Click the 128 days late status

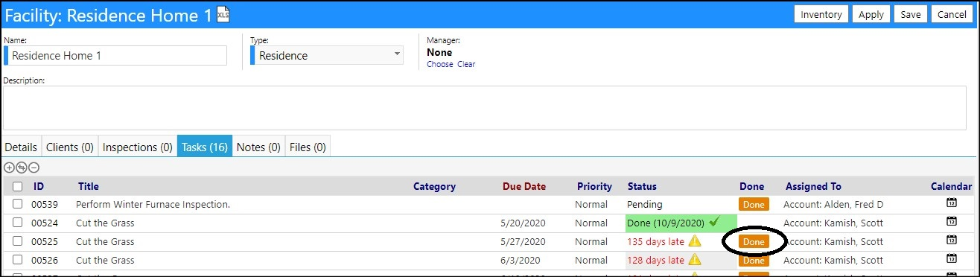pyautogui.click(x=655, y=260)
